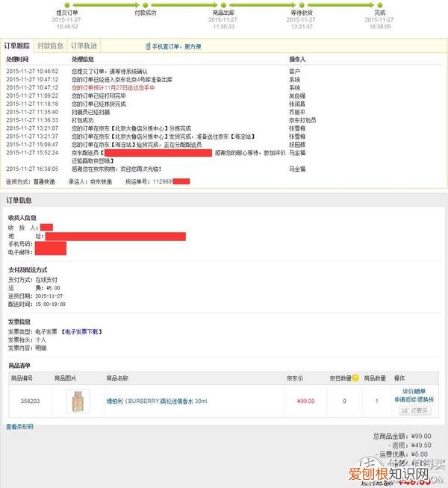Click the 完成 progress step dot
The width and height of the screenshot is (448, 488).
[x=379, y=5]
